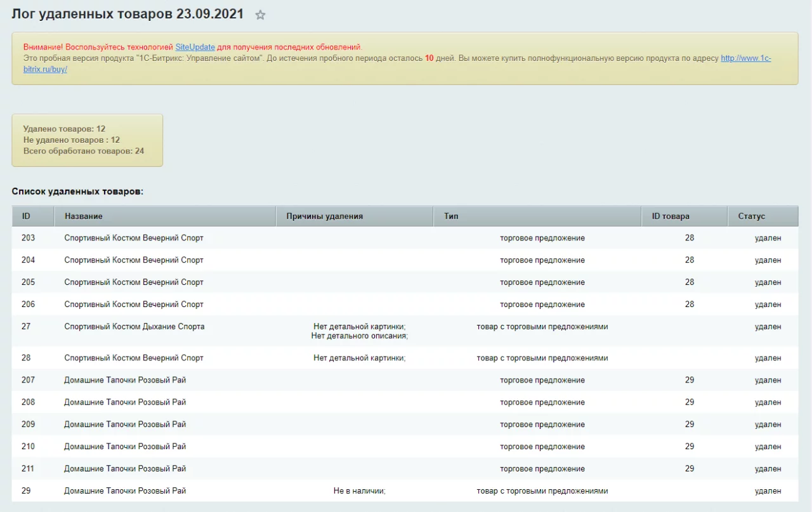This screenshot has width=812, height=512.
Task: Click the Статус column header
Action: (752, 216)
